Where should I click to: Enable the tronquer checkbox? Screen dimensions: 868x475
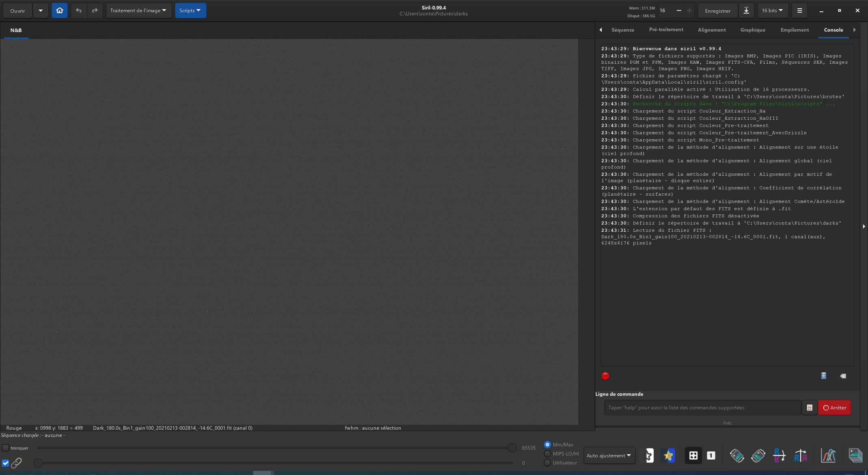pyautogui.click(x=6, y=448)
